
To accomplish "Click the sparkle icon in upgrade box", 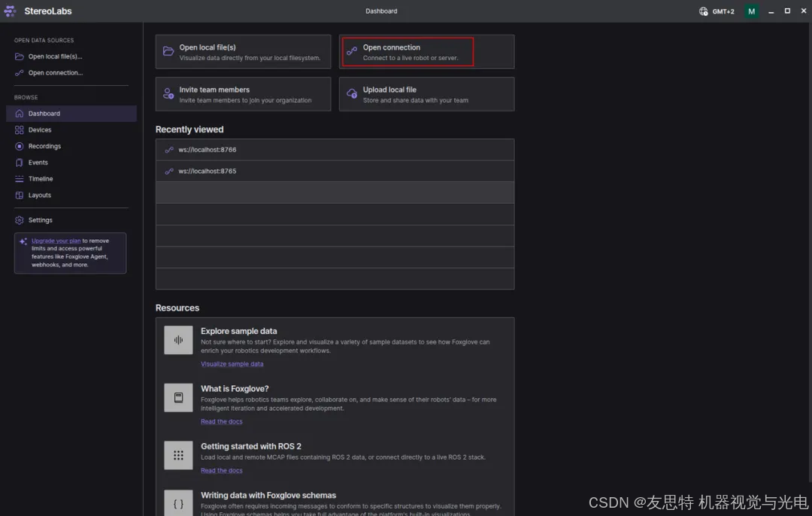I will pos(23,241).
